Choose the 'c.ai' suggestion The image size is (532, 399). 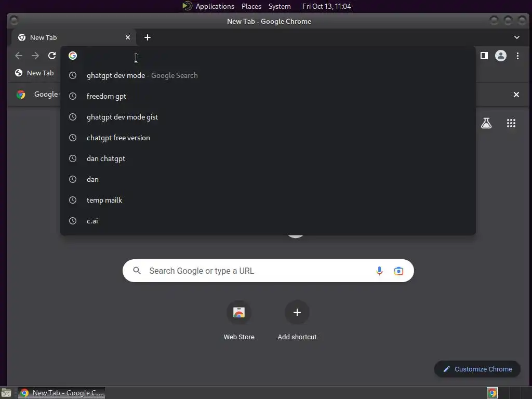pyautogui.click(x=268, y=221)
